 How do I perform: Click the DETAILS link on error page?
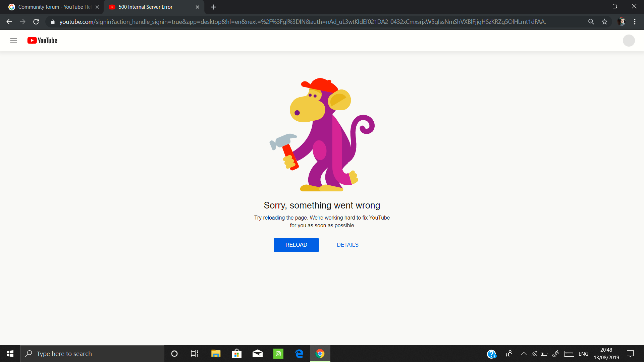click(347, 245)
